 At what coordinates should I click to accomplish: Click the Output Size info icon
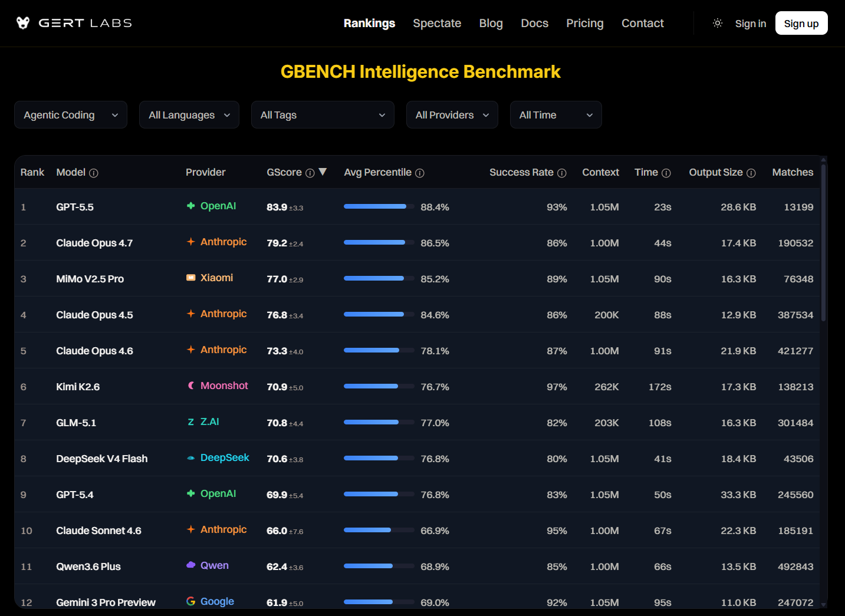(x=751, y=173)
